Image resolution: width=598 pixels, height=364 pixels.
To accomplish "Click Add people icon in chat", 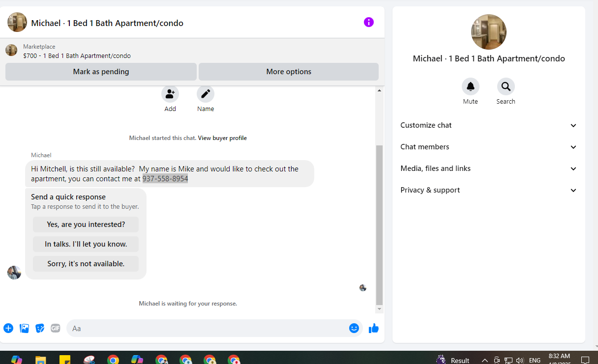I will tap(170, 93).
